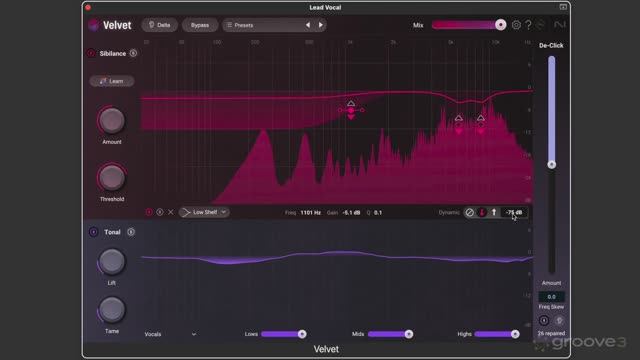Image resolution: width=640 pixels, height=360 pixels.
Task: Open the Low Shelf filter type dropdown
Action: pyautogui.click(x=204, y=212)
